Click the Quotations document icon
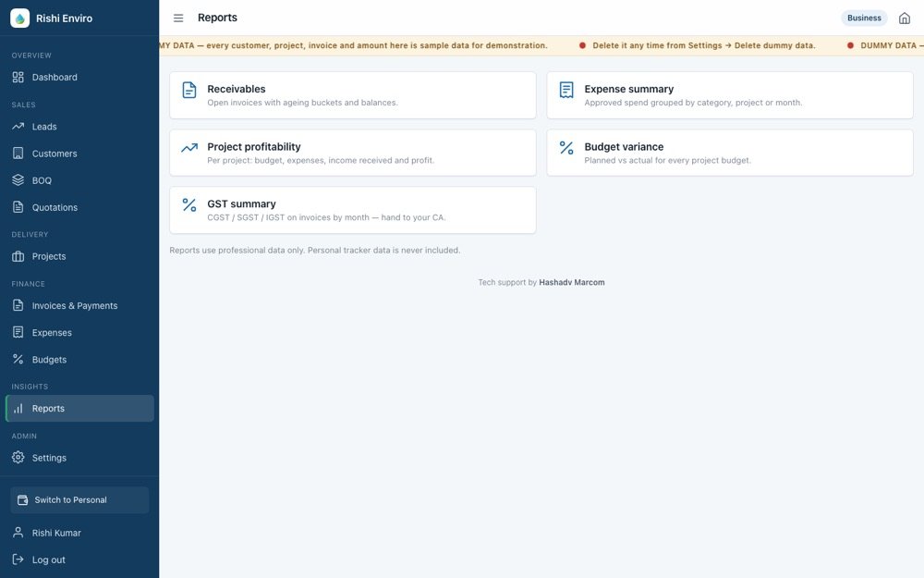 click(x=18, y=207)
